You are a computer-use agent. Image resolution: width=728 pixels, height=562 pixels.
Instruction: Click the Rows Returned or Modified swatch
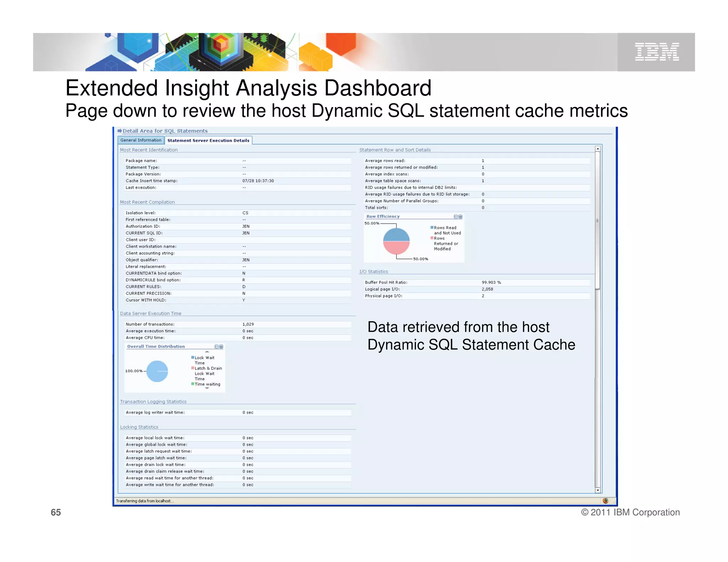point(432,238)
